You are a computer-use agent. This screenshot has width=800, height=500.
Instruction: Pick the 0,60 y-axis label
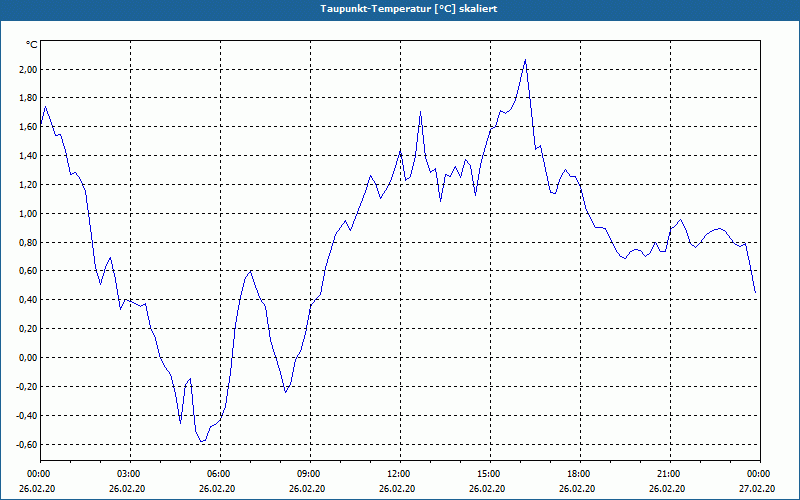click(28, 271)
